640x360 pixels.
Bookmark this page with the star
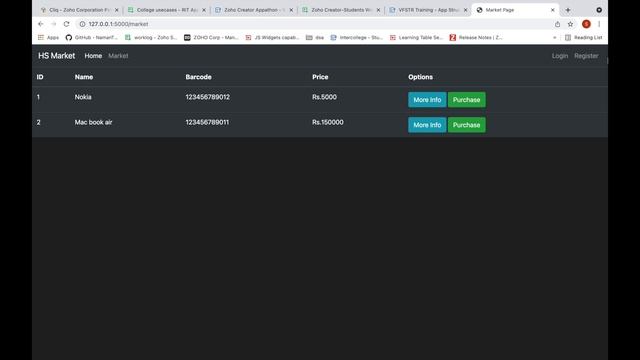pyautogui.click(x=570, y=24)
